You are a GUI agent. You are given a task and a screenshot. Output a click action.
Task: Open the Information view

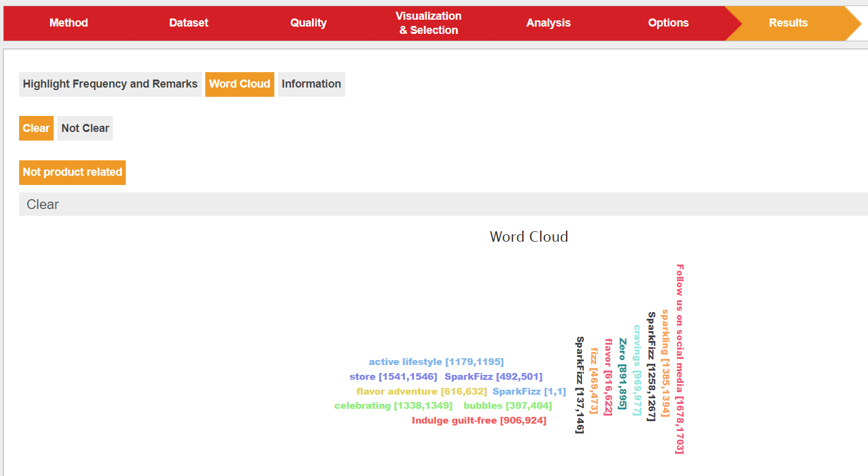click(x=311, y=84)
